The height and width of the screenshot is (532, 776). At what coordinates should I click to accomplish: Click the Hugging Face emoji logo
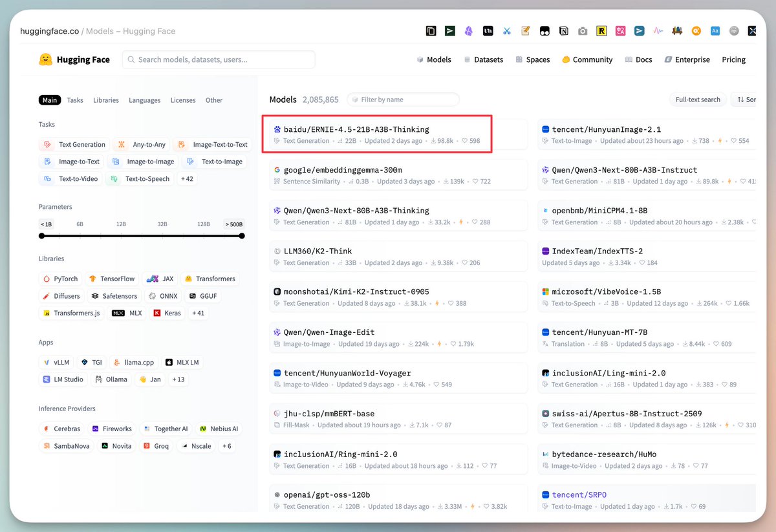(x=45, y=59)
